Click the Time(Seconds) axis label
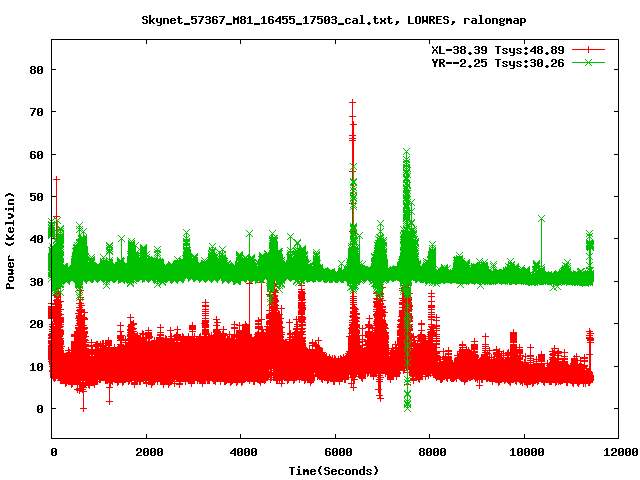 point(333,471)
